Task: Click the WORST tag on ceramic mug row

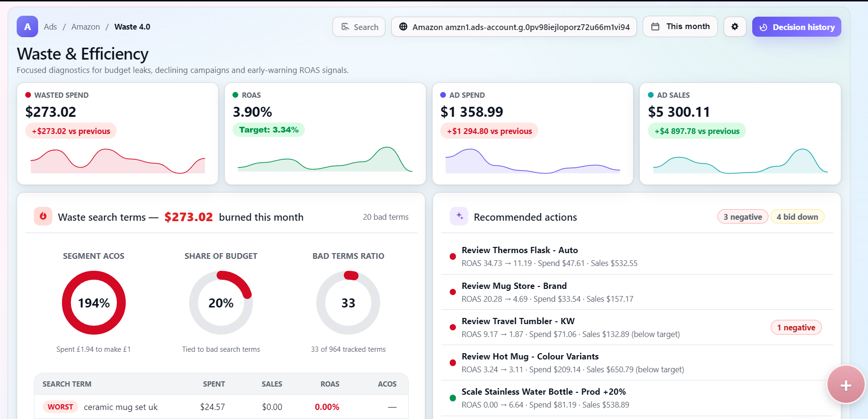Action: 61,407
